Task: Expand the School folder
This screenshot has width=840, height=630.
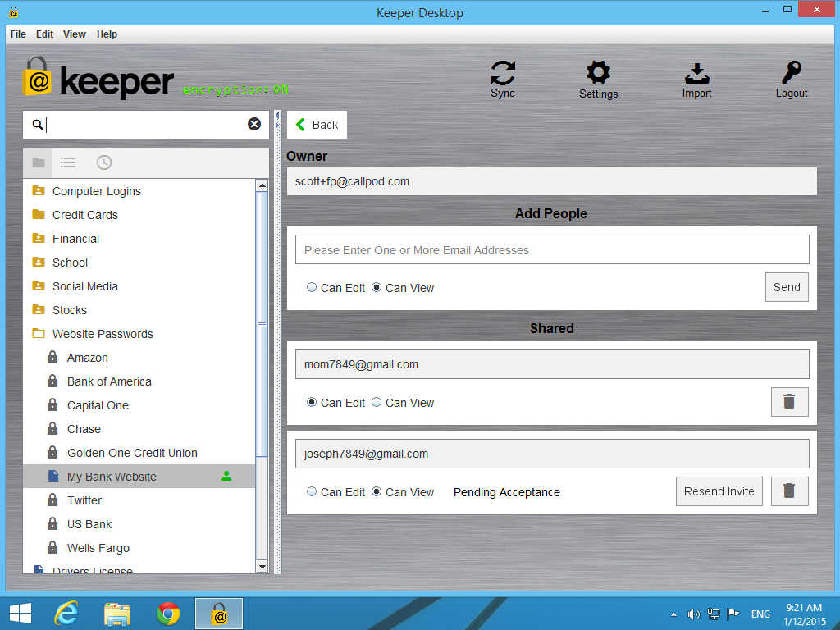Action: pyautogui.click(x=38, y=262)
